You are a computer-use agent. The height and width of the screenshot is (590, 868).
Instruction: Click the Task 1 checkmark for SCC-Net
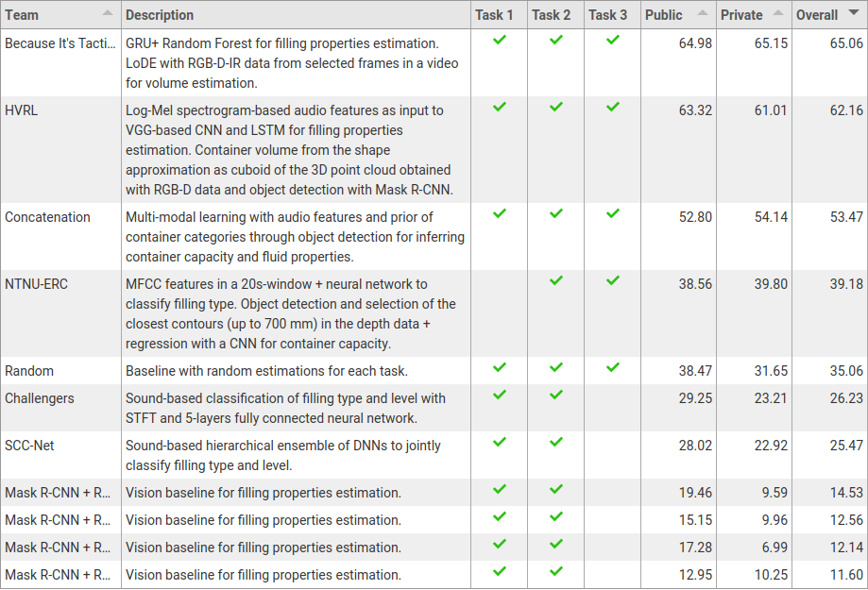point(500,442)
